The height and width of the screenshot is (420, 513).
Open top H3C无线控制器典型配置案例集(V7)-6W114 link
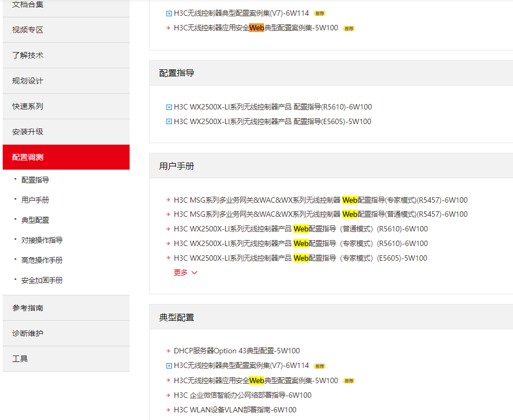(x=241, y=14)
